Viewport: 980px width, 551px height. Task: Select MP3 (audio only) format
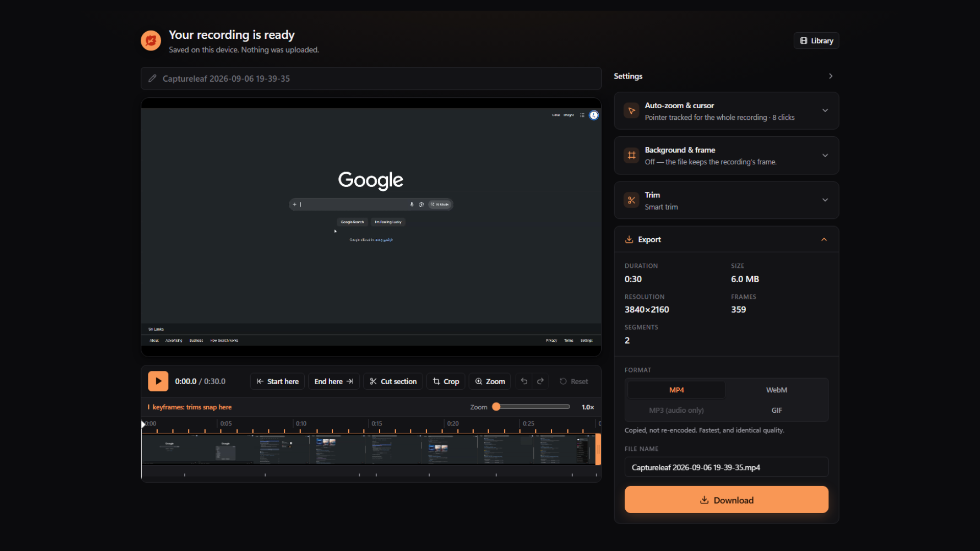676,410
